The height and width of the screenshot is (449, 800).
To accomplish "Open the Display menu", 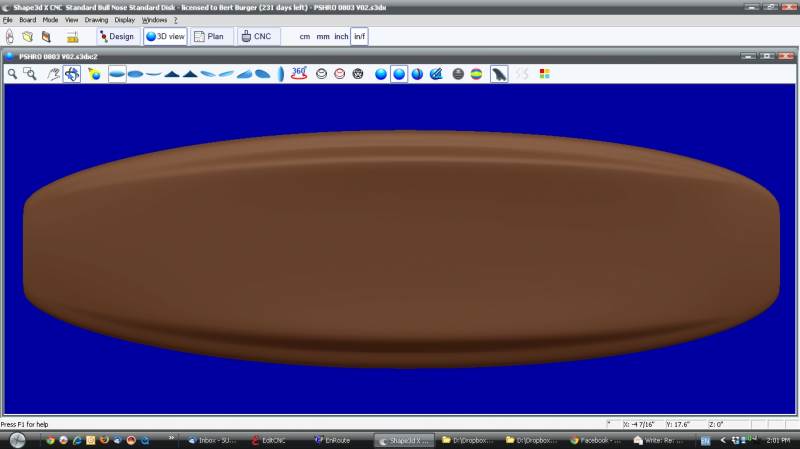I will click(x=124, y=20).
